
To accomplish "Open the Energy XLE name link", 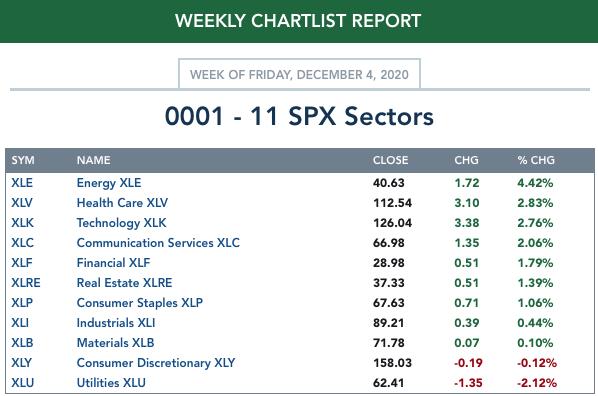I will (x=109, y=183).
